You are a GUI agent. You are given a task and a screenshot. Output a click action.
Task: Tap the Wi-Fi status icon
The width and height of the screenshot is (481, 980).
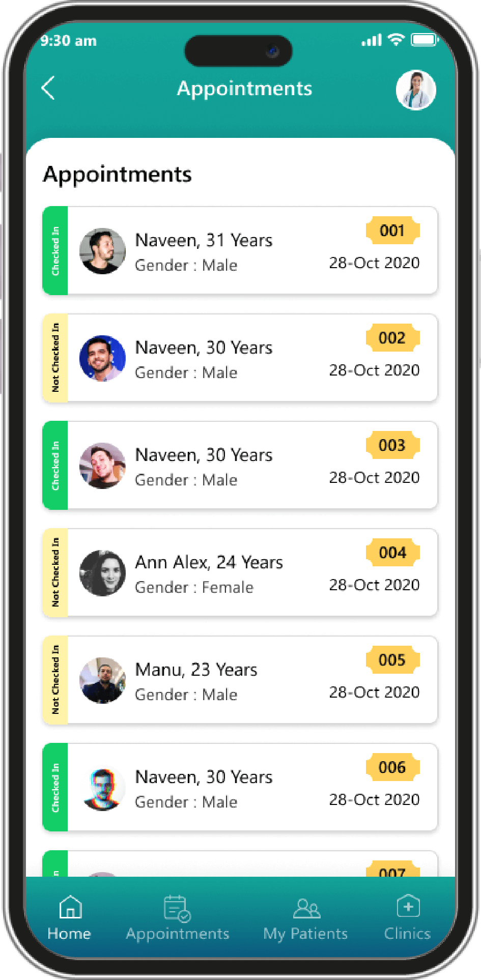click(x=395, y=40)
